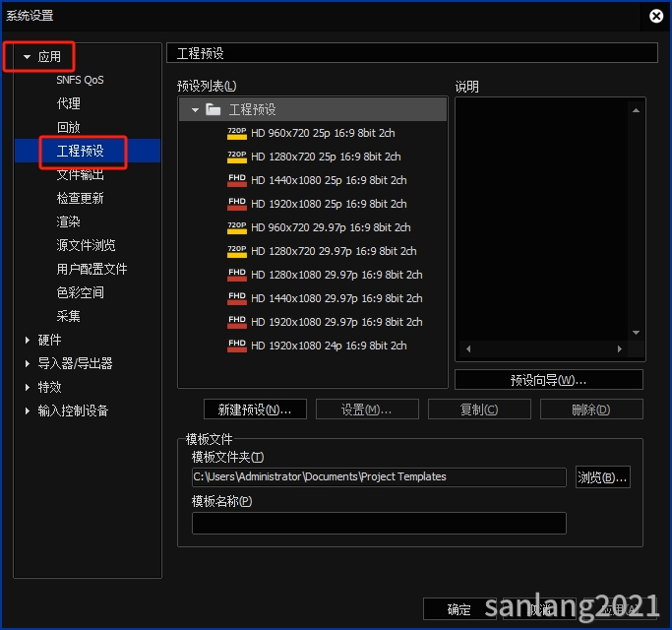Select preset text HD 1440x1080 25p 16:9 8bit 2ch
The width and height of the screenshot is (672, 630).
[329, 180]
